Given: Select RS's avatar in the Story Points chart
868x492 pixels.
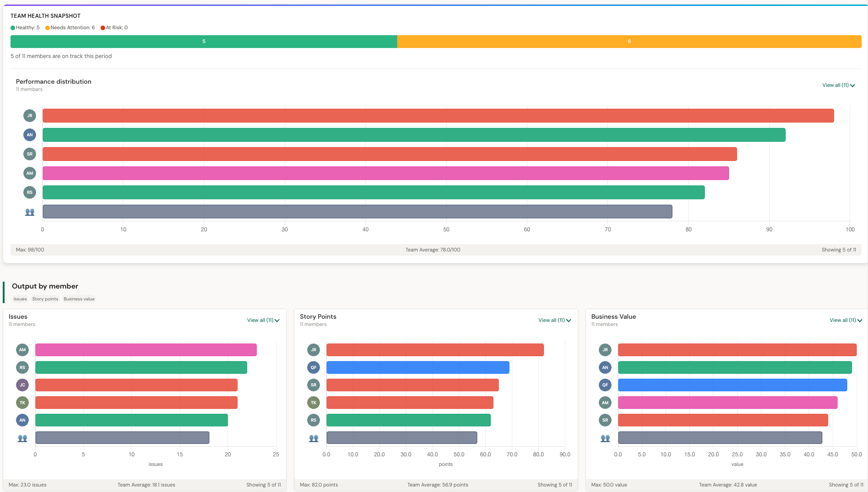Looking at the screenshot, I should (314, 420).
